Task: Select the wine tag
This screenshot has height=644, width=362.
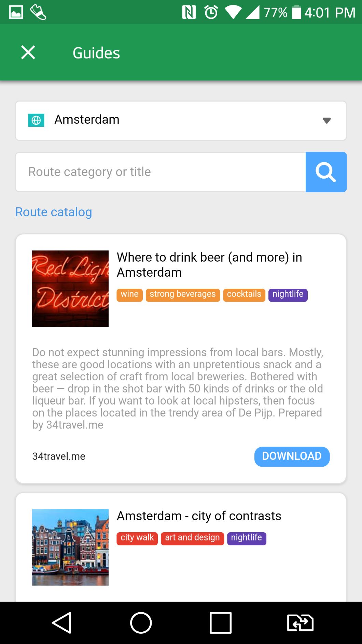Action: coord(129,295)
